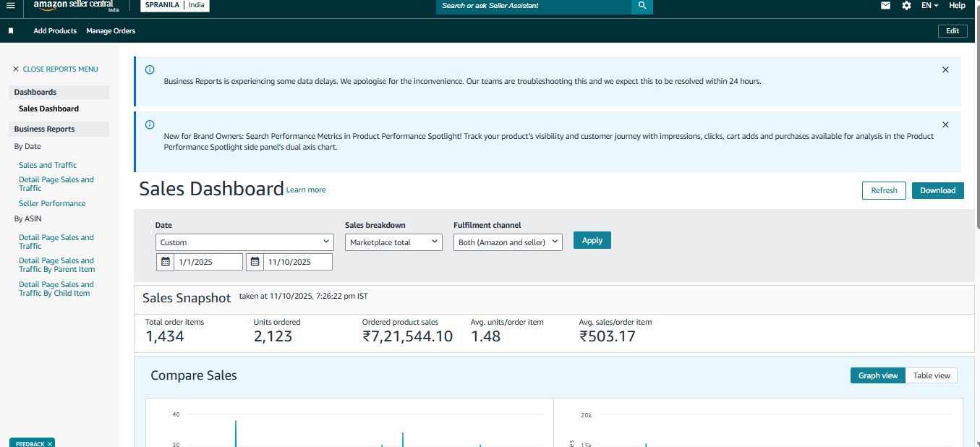Click the bookmark icon in the toolbar
980x447 pixels.
tap(11, 31)
